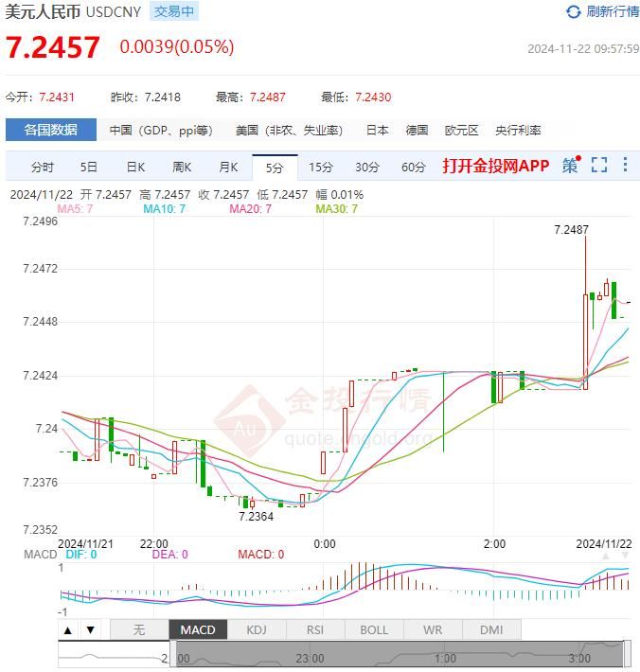
Task: Switch chart to 日K daily candlestick
Action: click(x=135, y=168)
